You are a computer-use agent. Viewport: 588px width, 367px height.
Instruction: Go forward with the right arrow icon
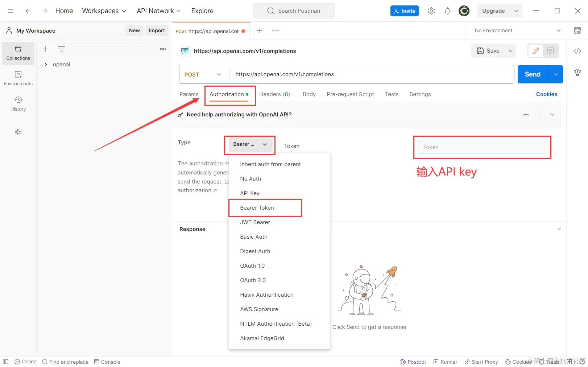(44, 11)
